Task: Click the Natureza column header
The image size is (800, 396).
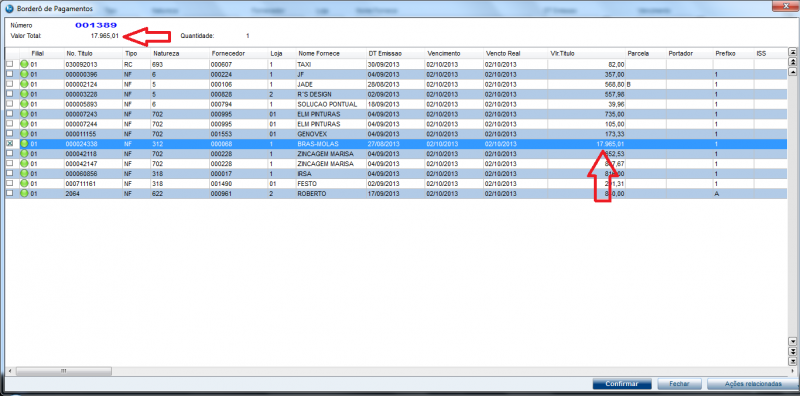Action: (180, 53)
